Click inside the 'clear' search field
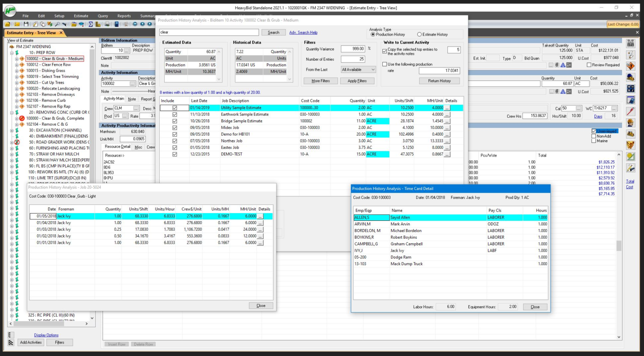The image size is (644, 356). coord(209,32)
